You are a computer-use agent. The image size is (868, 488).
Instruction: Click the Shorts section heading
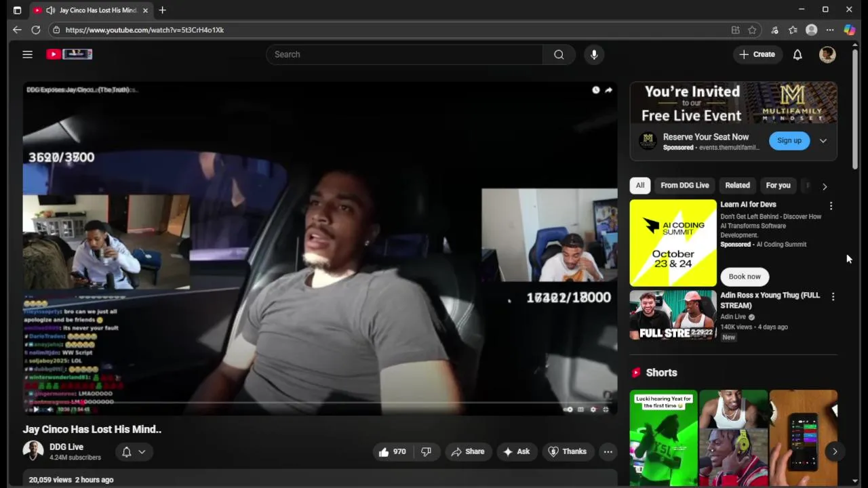coord(661,373)
